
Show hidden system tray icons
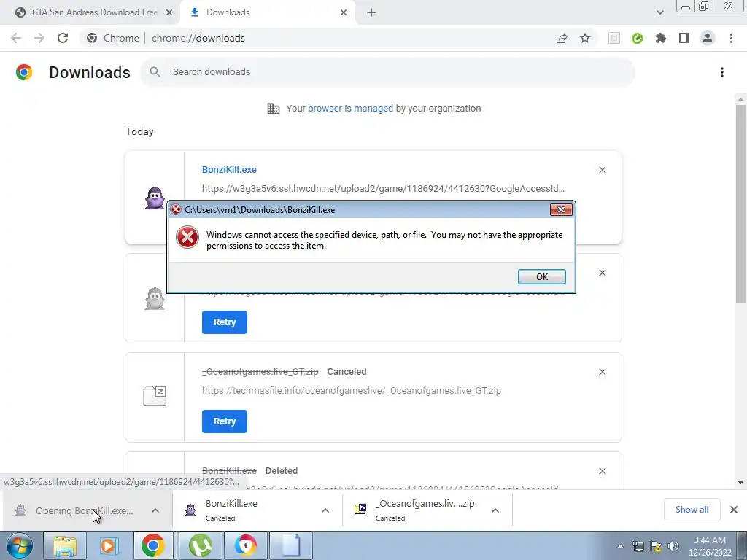click(620, 546)
